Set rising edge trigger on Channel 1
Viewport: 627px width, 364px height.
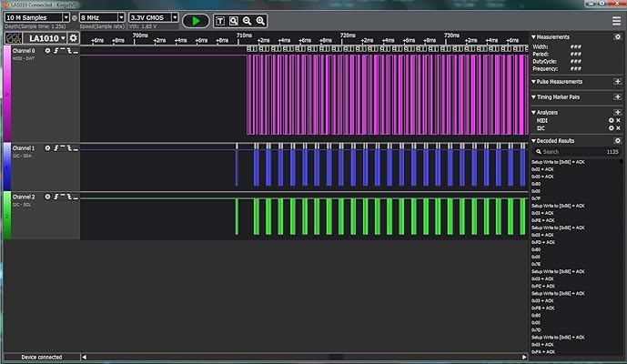[x=56, y=147]
